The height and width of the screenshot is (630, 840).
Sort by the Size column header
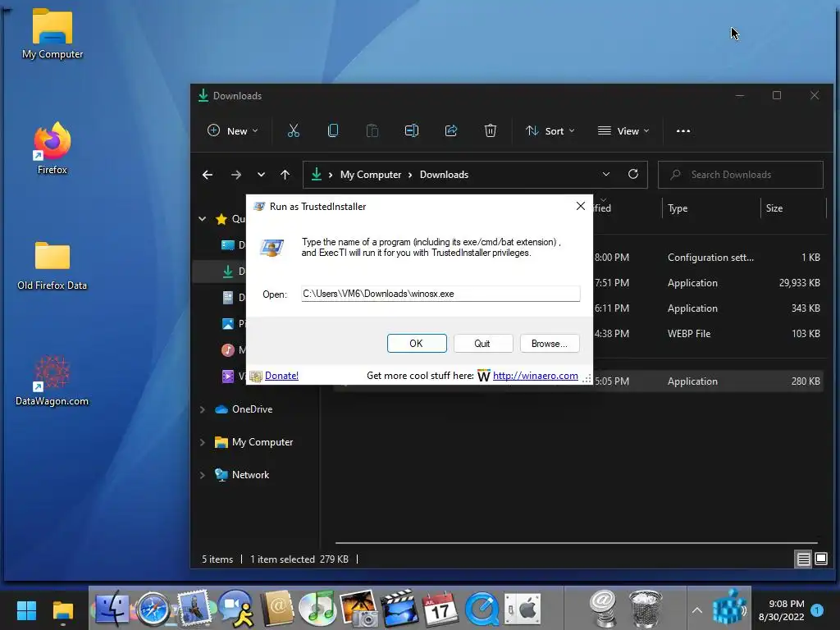point(774,208)
